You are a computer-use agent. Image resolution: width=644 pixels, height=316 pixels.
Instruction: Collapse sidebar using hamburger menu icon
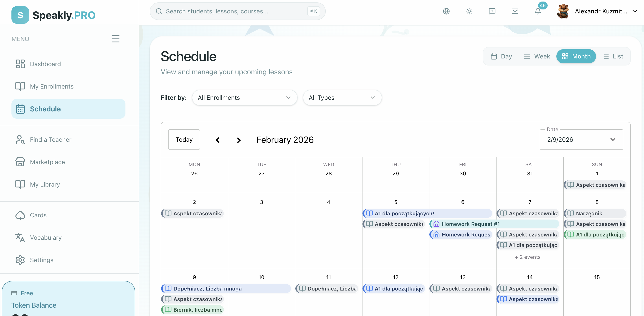pyautogui.click(x=115, y=39)
